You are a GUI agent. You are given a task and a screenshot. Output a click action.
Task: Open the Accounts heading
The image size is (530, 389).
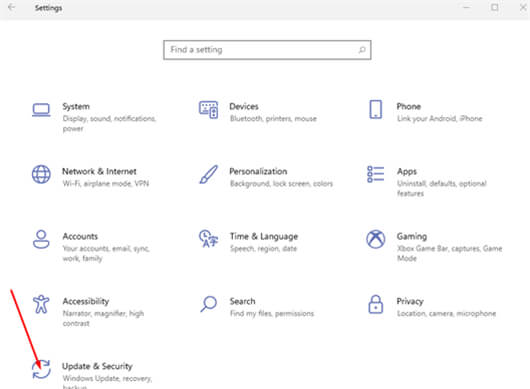point(80,236)
